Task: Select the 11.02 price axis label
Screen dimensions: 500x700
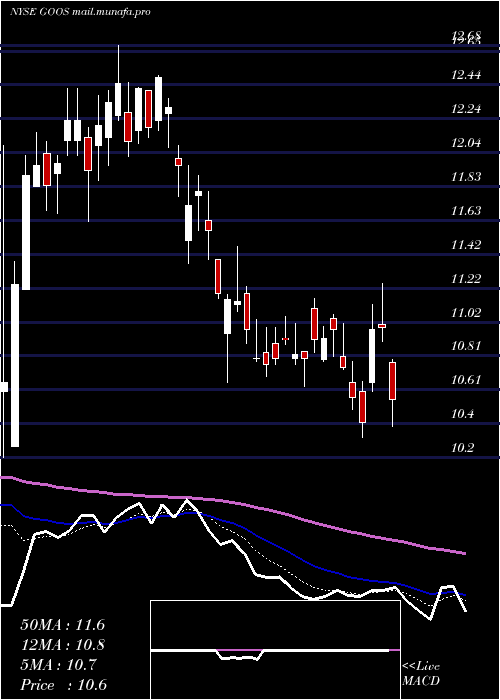Action: [466, 312]
